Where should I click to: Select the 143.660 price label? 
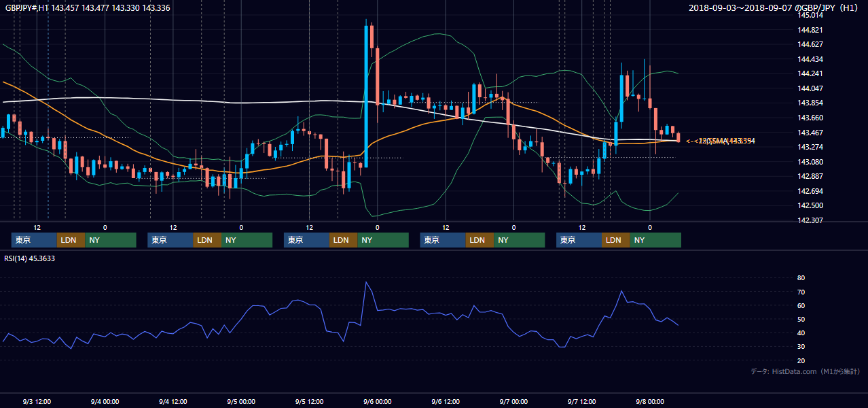pyautogui.click(x=810, y=118)
